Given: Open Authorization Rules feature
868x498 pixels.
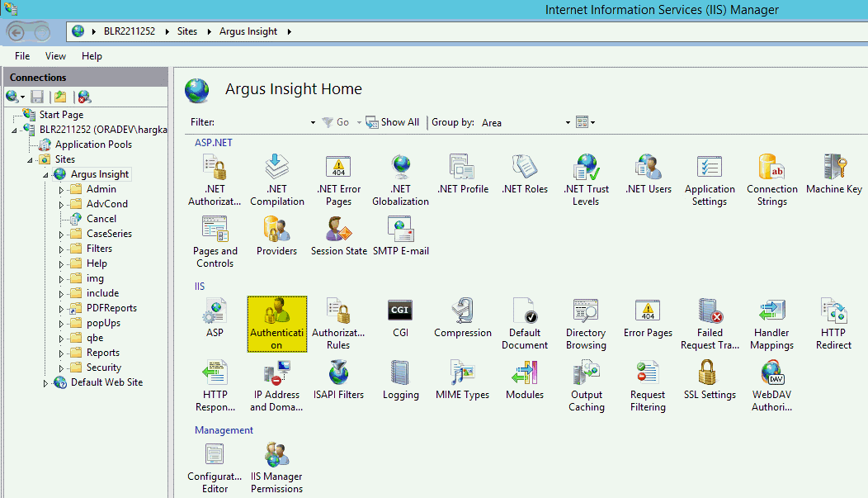Looking at the screenshot, I should [x=338, y=324].
